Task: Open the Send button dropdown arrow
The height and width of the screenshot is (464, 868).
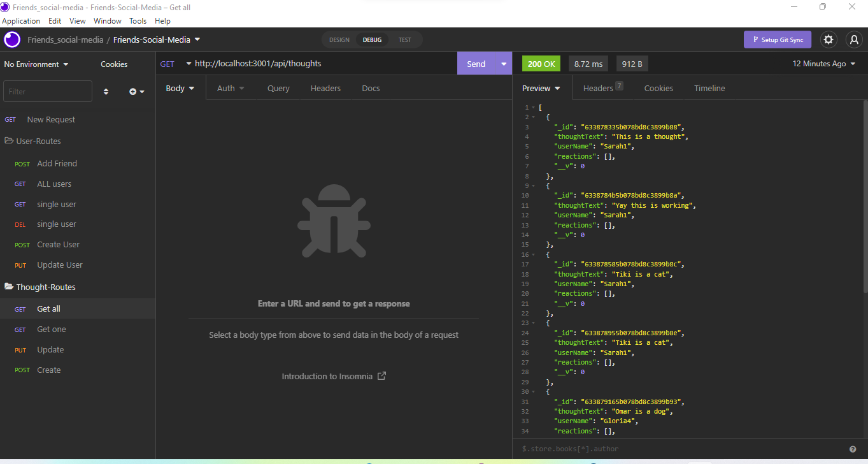Action: (503, 63)
